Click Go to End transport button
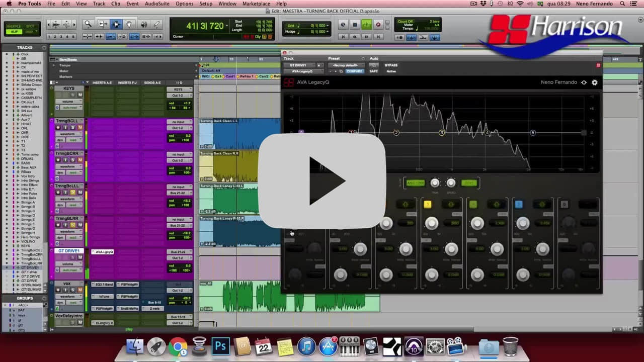The width and height of the screenshot is (644, 362). (378, 37)
